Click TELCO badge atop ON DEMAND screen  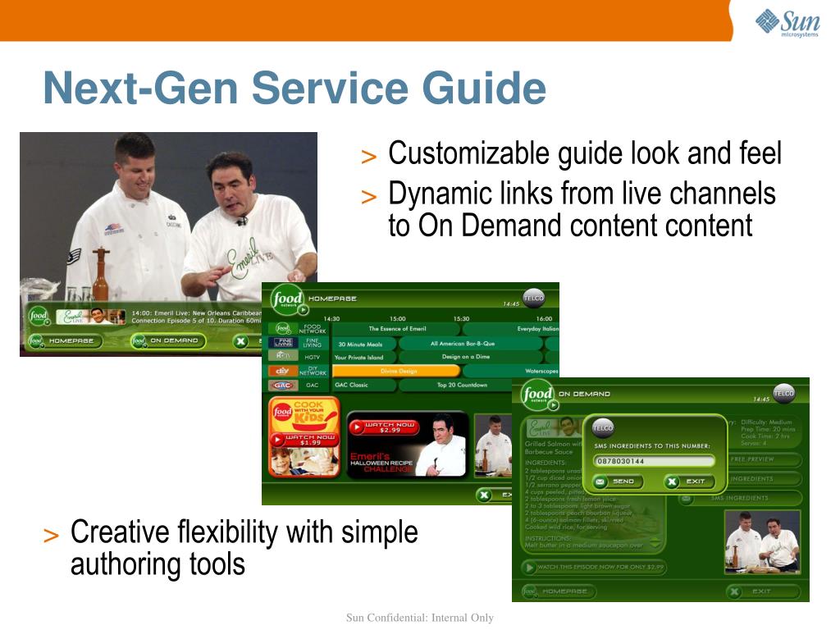coord(783,393)
